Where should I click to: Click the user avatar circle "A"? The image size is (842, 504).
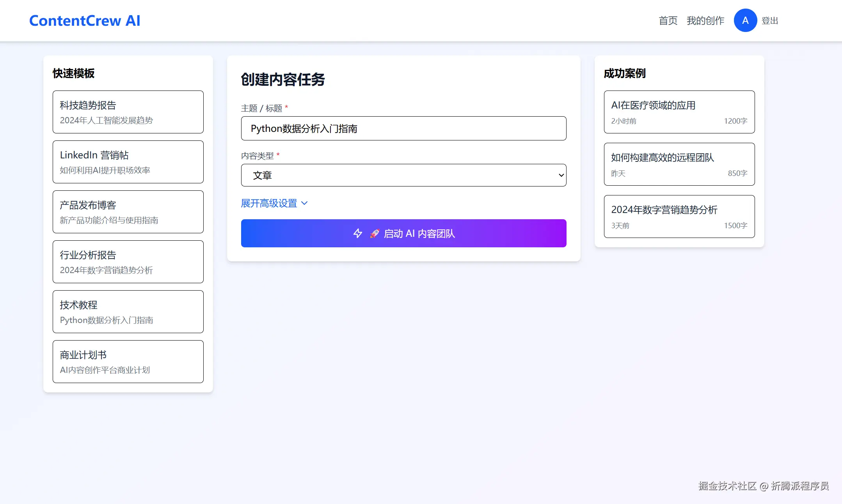745,21
